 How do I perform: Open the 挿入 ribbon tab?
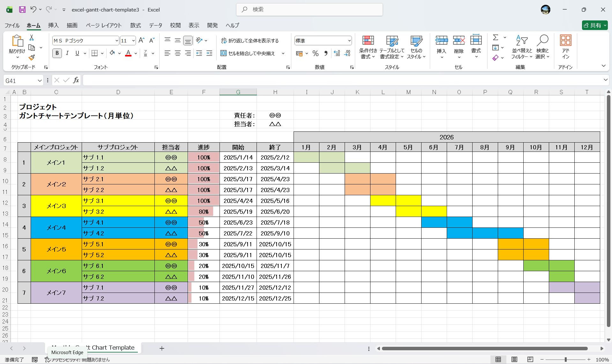53,25
